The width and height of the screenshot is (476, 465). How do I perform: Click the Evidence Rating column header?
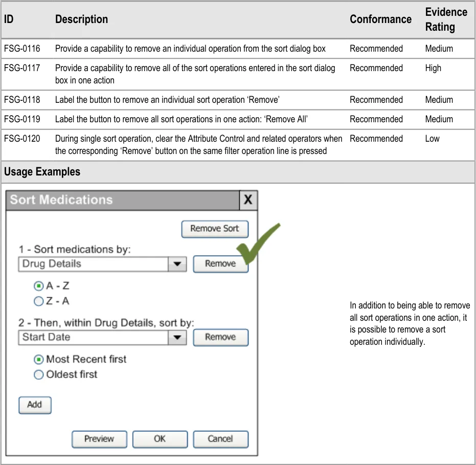[x=446, y=19]
